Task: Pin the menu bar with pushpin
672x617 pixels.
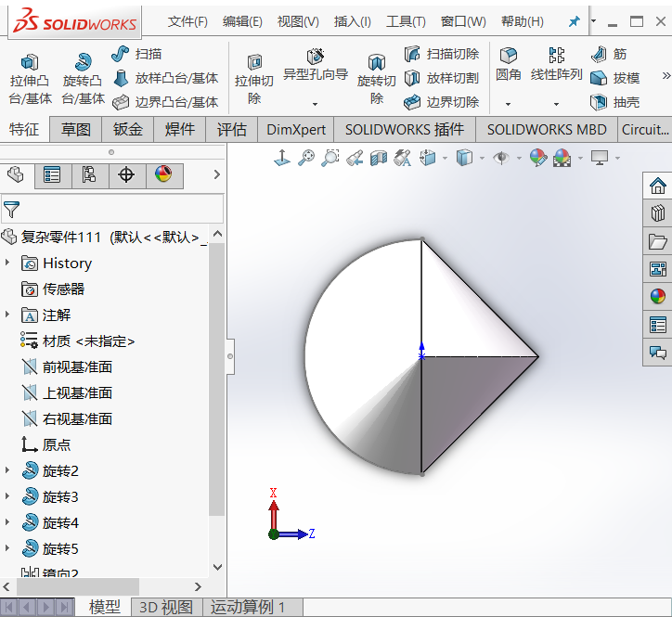Action: [574, 21]
